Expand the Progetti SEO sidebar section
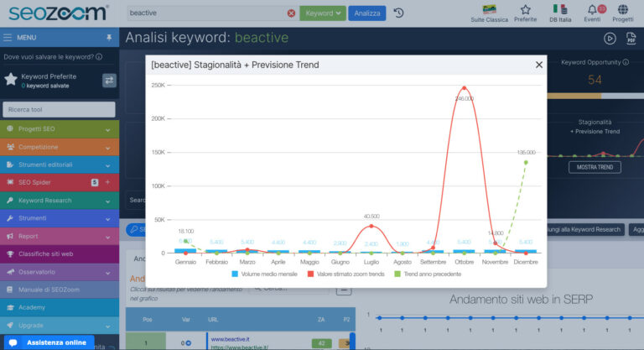Image resolution: width=644 pixels, height=350 pixels. [x=59, y=129]
